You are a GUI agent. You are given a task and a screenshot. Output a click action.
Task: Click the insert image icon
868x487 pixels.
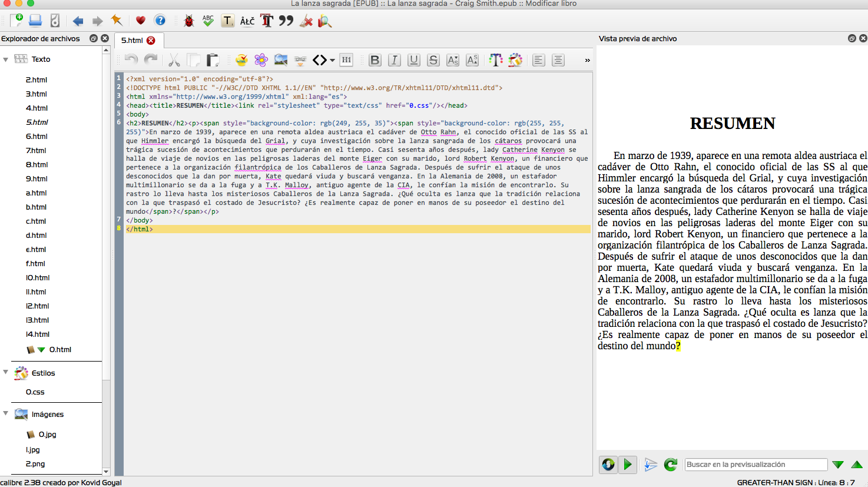click(x=281, y=59)
